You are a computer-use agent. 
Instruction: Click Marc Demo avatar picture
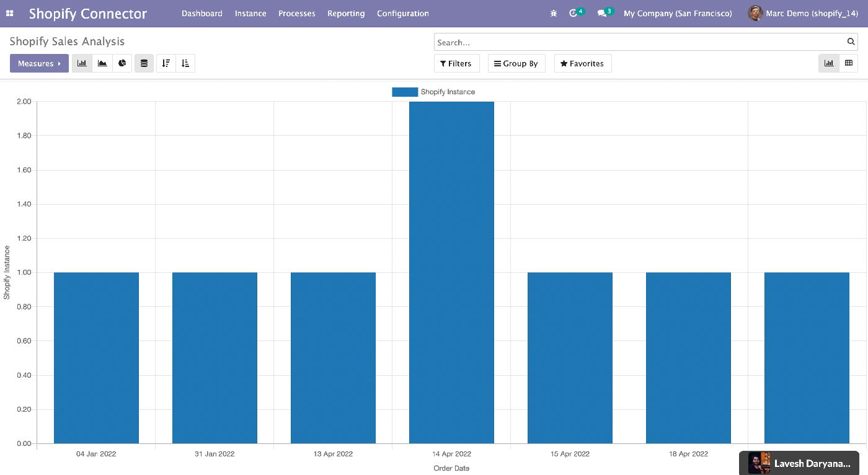tap(755, 13)
